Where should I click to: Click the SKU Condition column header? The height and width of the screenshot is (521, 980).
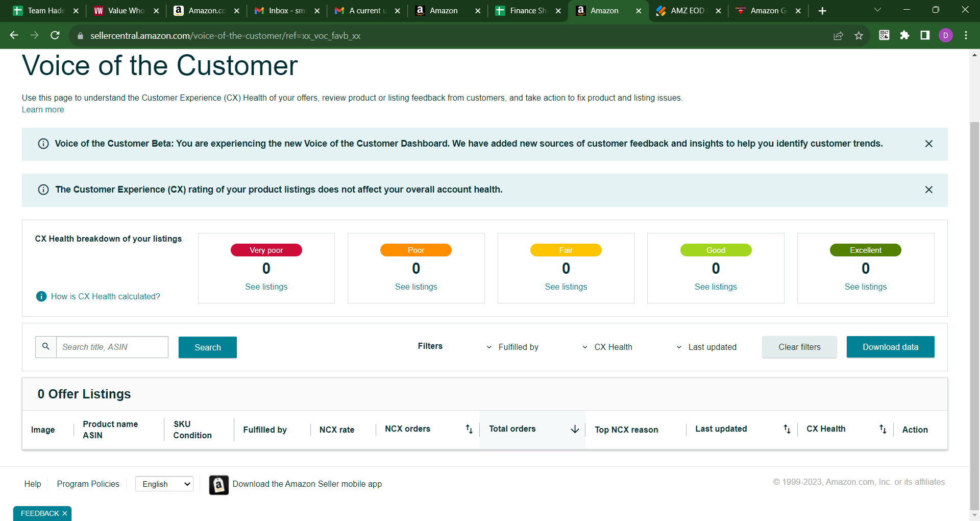[192, 430]
